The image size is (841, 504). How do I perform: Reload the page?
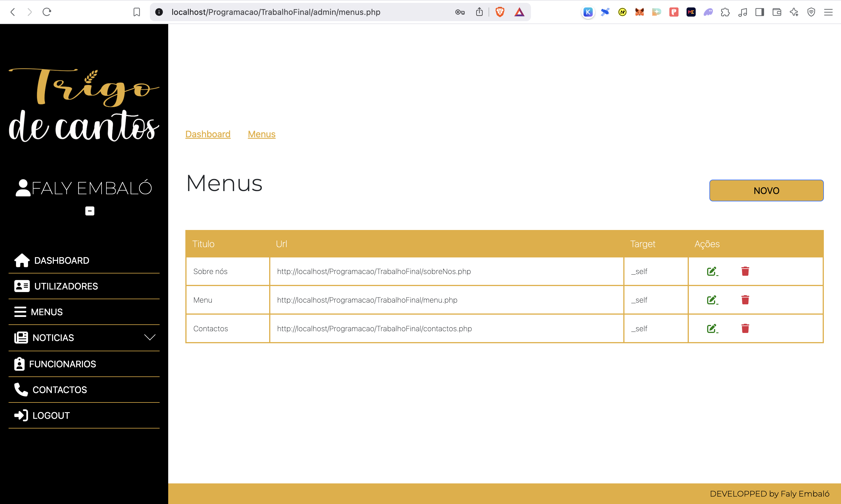47,12
